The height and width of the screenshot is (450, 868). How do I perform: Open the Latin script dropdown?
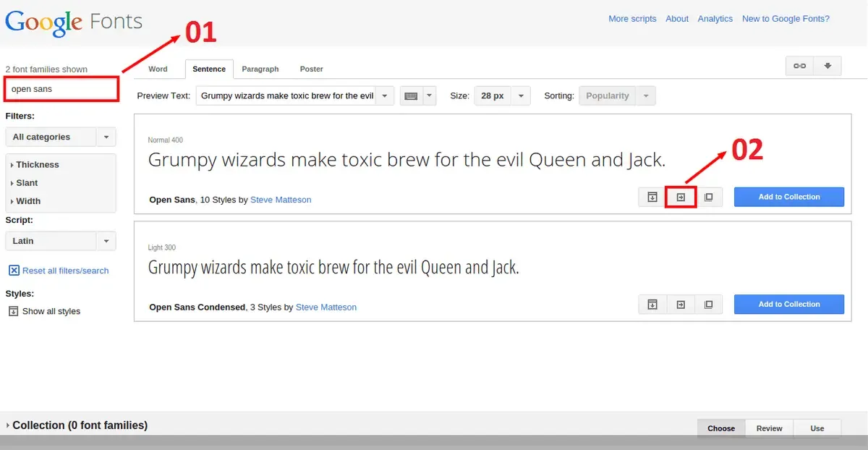tap(61, 241)
